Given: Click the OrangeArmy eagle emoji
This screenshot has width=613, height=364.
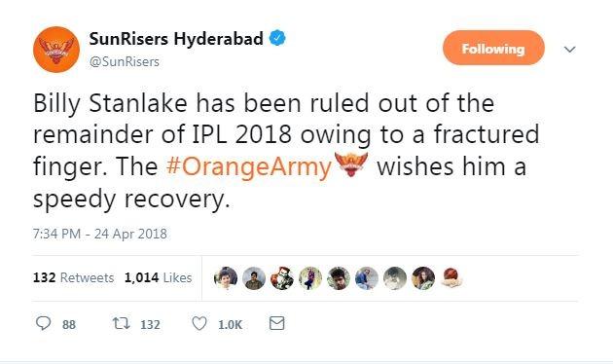Looking at the screenshot, I should click(x=351, y=164).
